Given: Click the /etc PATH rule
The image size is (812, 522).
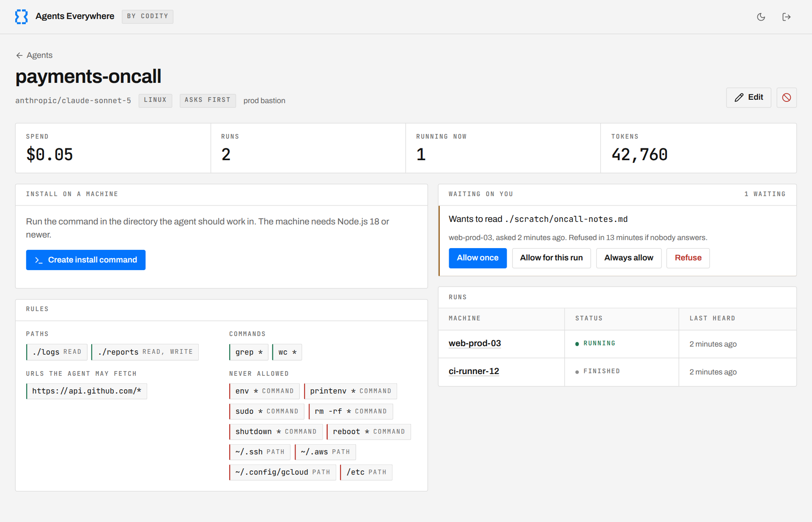Looking at the screenshot, I should click(x=366, y=472).
